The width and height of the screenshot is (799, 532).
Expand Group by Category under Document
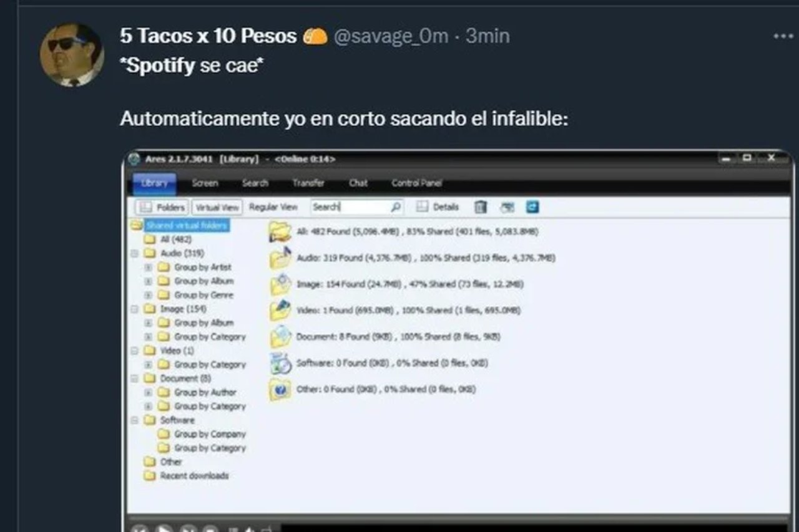pos(148,406)
